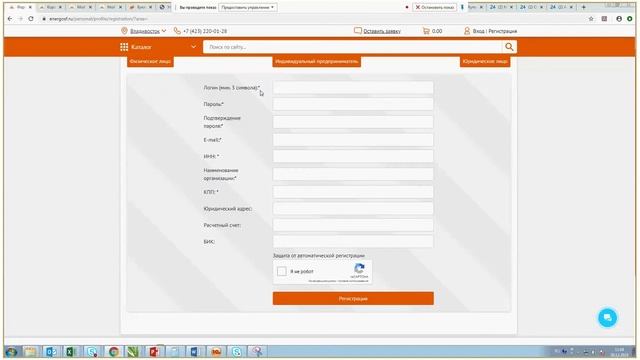This screenshot has width=640, height=360.
Task: Expand the Владивосток city dropdown
Action: click(164, 31)
